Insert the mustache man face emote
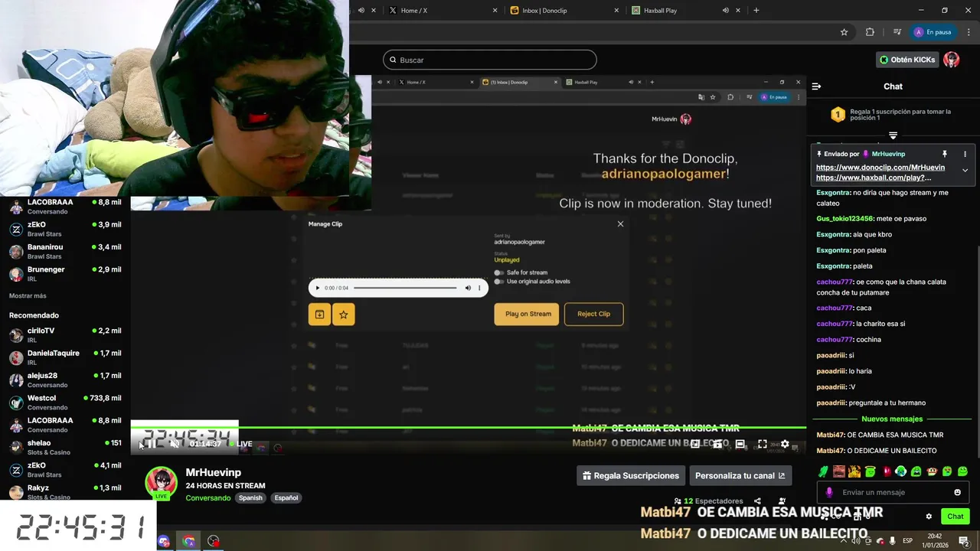Screen dimensions: 980x551 pos(839,471)
